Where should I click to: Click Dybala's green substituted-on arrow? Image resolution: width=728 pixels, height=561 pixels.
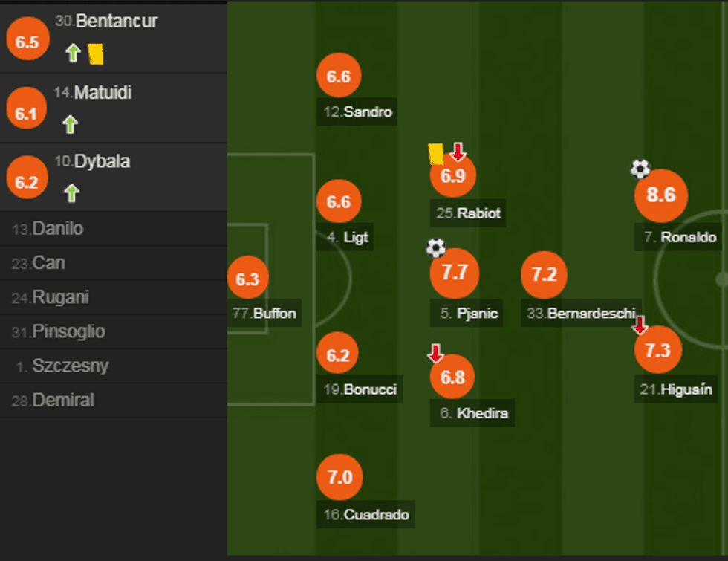[x=71, y=193]
